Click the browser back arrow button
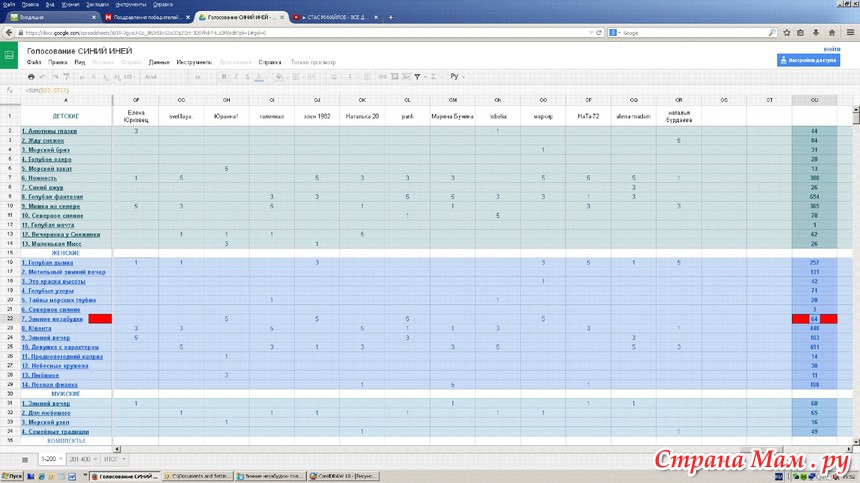The image size is (860, 483). (8, 32)
